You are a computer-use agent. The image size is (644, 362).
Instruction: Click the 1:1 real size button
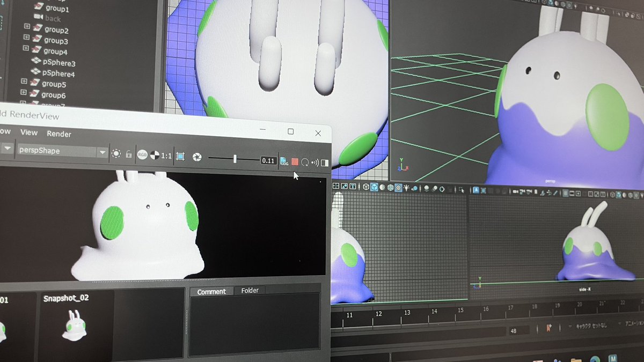(166, 156)
